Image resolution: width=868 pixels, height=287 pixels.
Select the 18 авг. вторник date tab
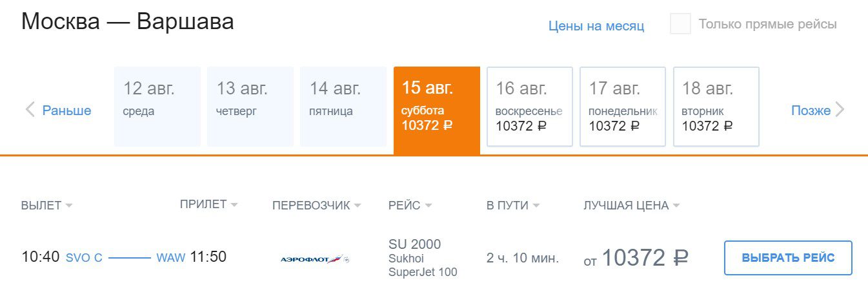[716, 107]
